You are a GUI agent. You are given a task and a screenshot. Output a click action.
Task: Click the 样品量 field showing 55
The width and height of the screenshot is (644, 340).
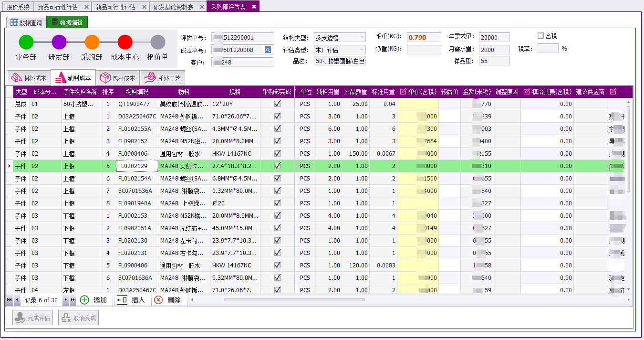[494, 61]
